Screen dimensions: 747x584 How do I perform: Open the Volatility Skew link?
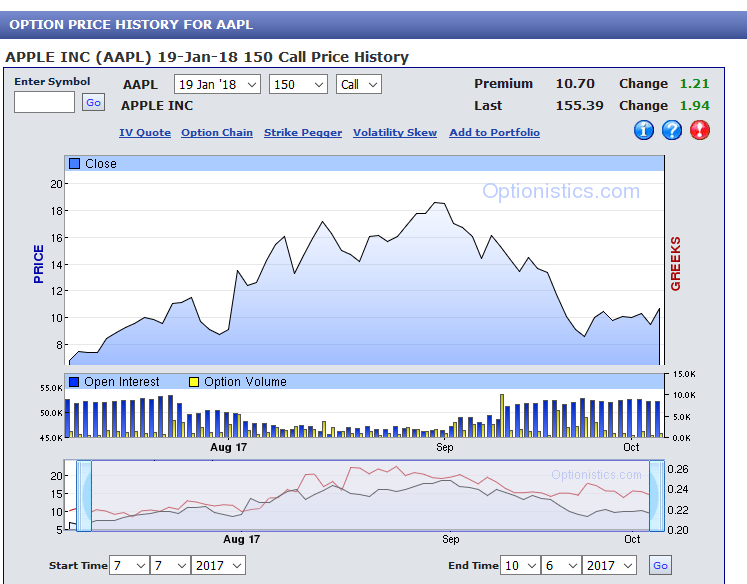click(395, 132)
